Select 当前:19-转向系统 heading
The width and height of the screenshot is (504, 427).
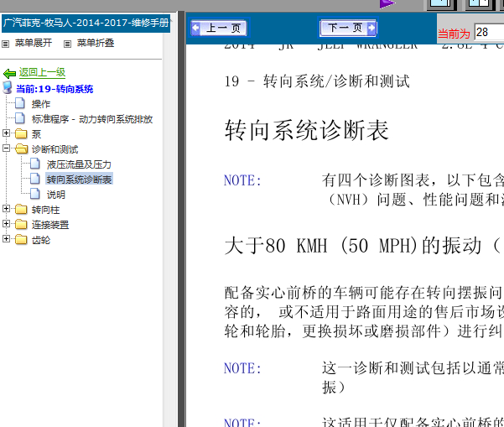[55, 89]
